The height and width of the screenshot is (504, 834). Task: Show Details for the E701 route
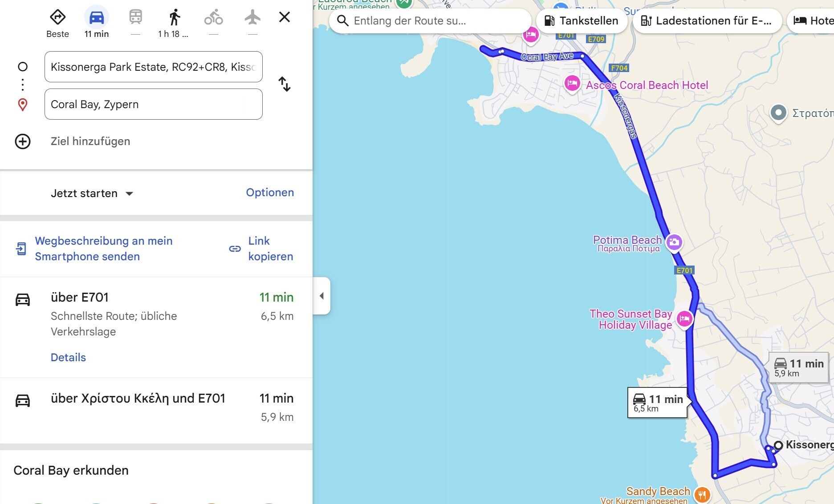point(68,357)
